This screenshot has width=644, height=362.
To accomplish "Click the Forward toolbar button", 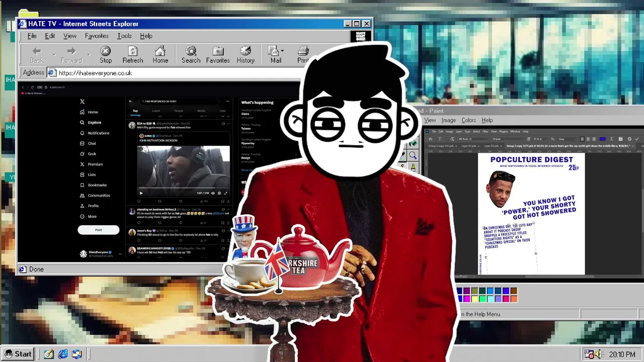I will (x=71, y=55).
